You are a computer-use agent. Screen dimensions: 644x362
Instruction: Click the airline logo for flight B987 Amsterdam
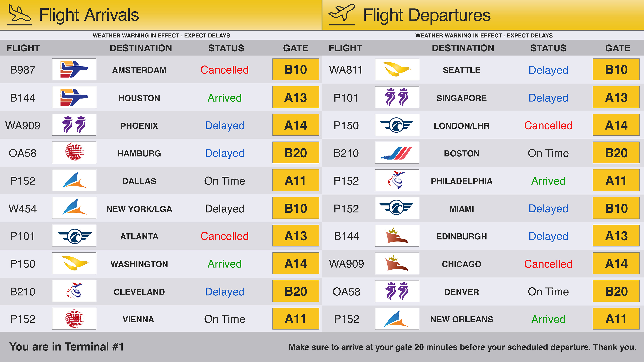74,69
